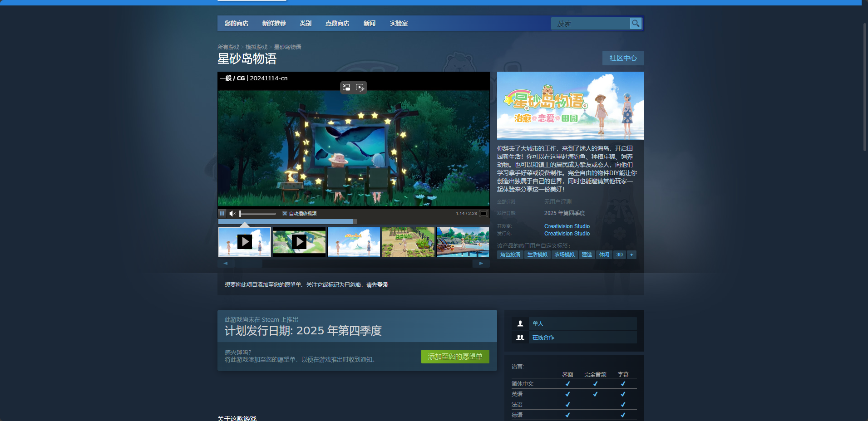Click the 无用户评测 review status text
Viewport: 868px width, 421px height.
pos(558,202)
